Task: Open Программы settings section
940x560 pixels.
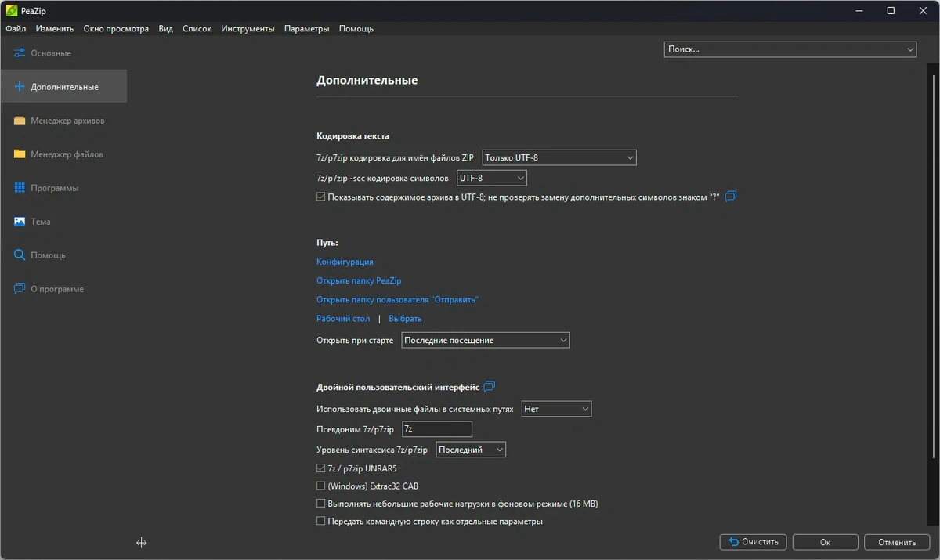Action: [63, 188]
